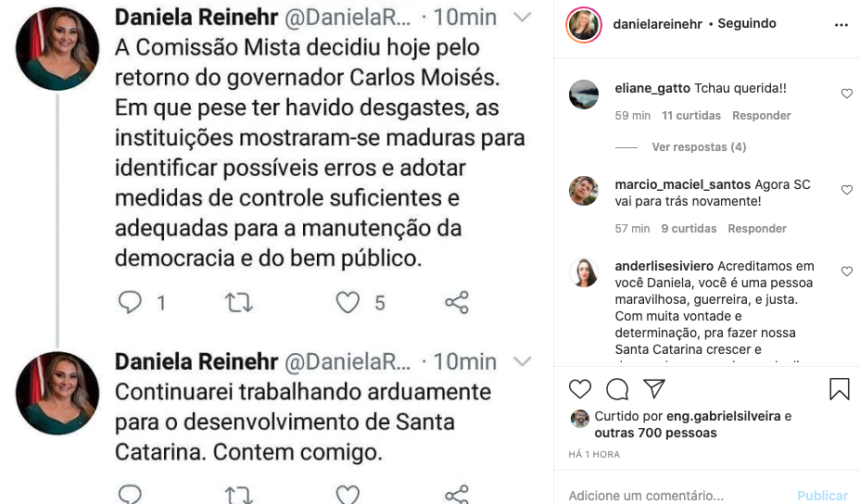The height and width of the screenshot is (504, 860).
Task: Expand "Ver respostas (4)" replies
Action: (x=699, y=147)
